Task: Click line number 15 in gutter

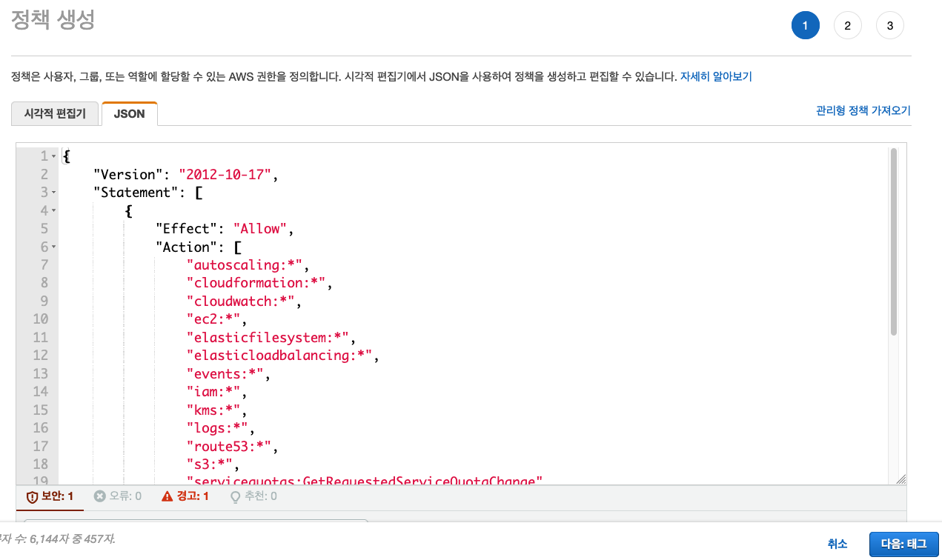Action: (x=40, y=410)
